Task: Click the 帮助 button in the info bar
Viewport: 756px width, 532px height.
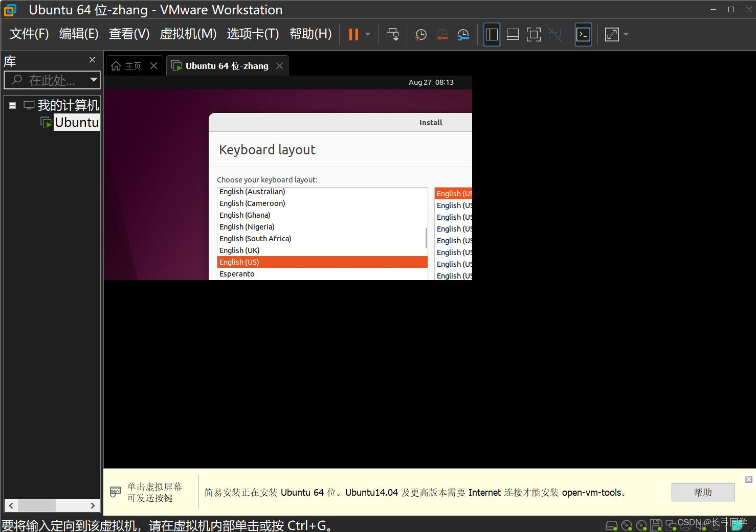Action: pos(703,492)
